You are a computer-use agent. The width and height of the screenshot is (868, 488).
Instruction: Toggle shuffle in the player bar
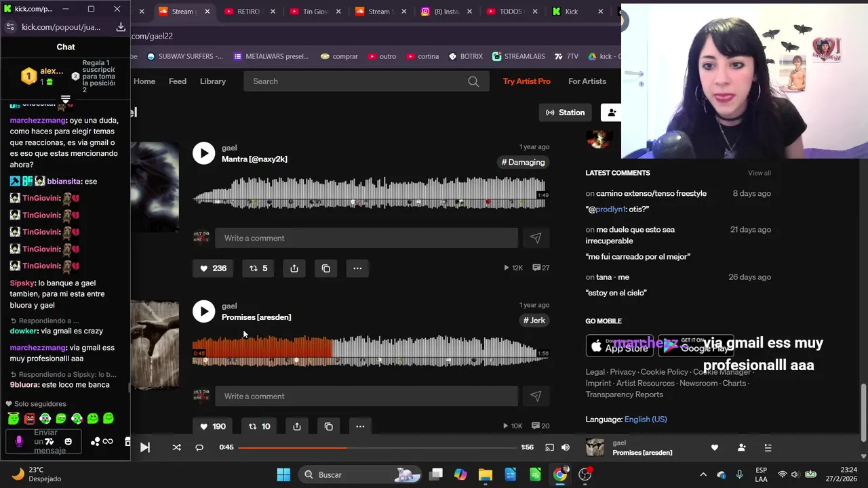(x=177, y=447)
